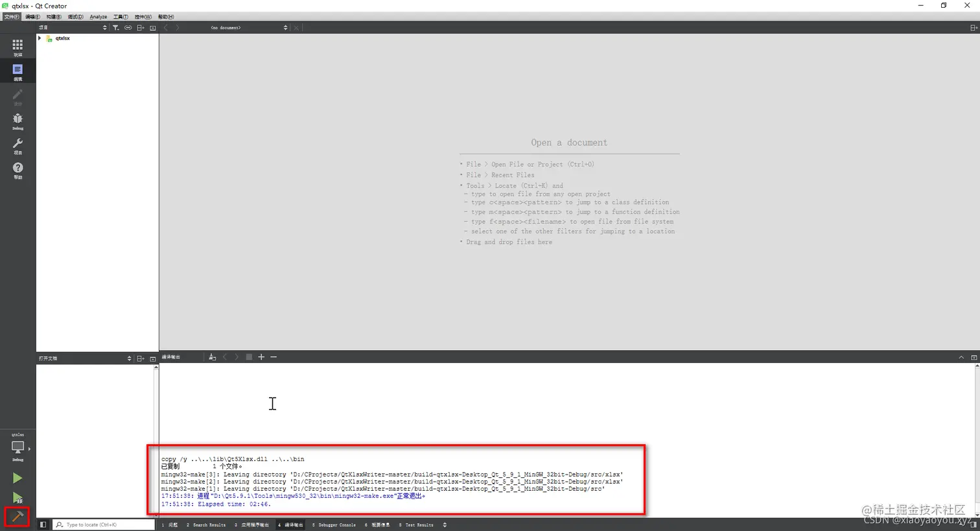Open the 4 编译输出 tab
The height and width of the screenshot is (531, 980).
291,525
